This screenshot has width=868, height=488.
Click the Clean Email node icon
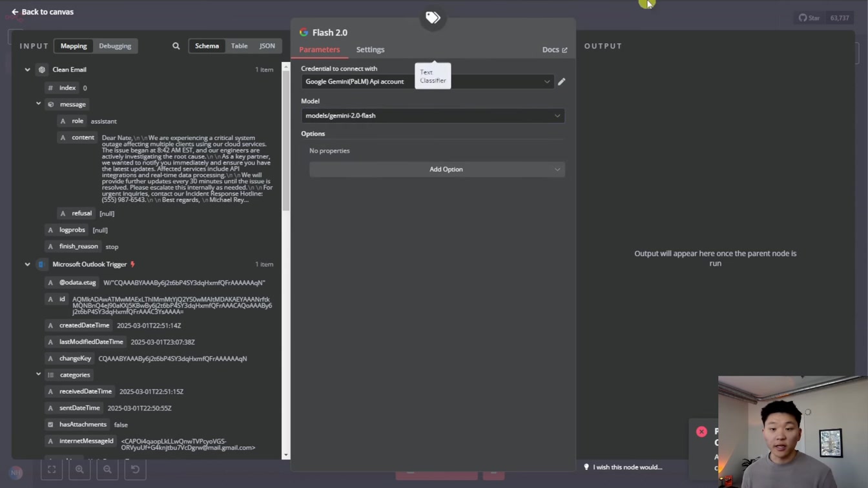click(x=42, y=70)
